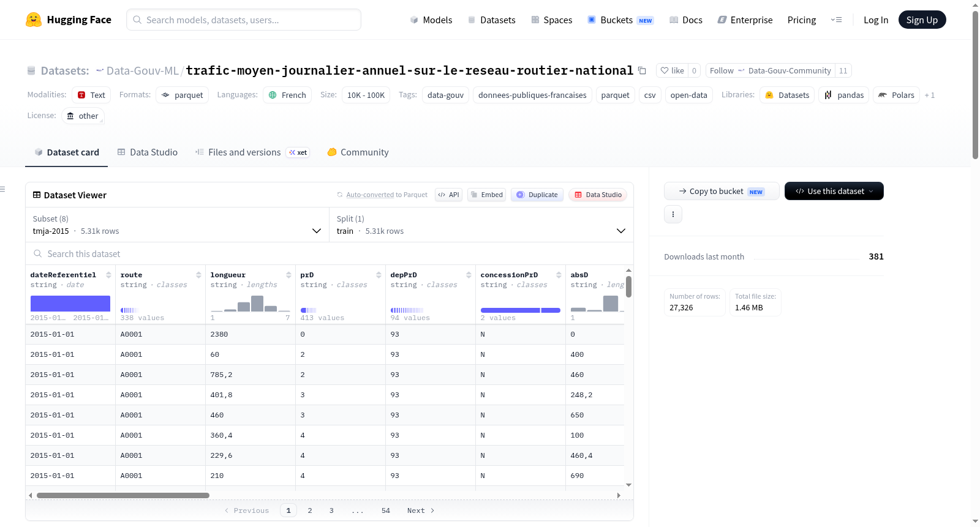Go to Models in the navigation
Viewport: 980px width, 527px height.
[x=431, y=20]
